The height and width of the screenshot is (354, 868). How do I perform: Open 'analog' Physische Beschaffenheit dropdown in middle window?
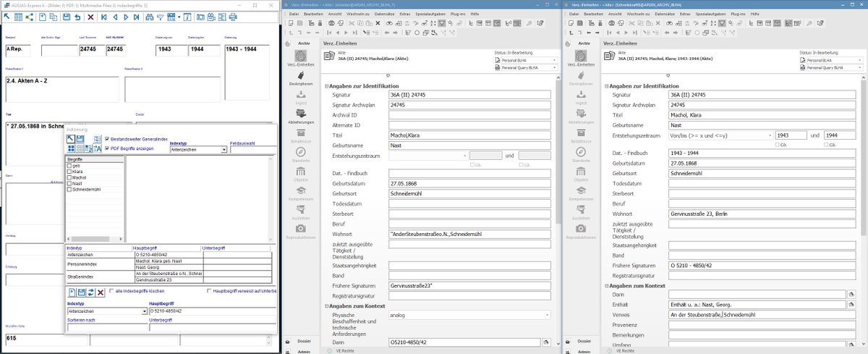pyautogui.click(x=548, y=315)
